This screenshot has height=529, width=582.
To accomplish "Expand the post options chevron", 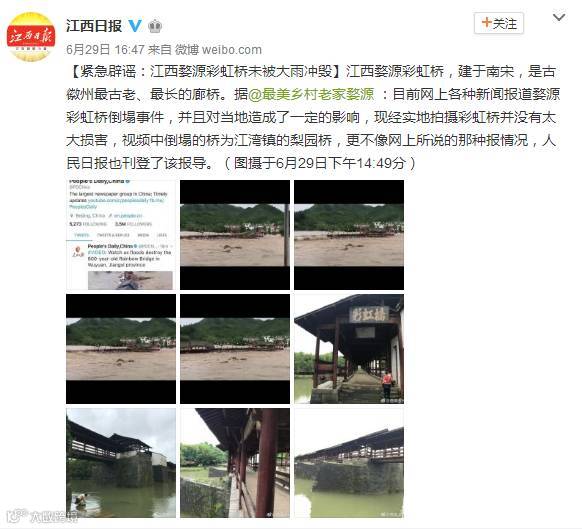I will 559,17.
